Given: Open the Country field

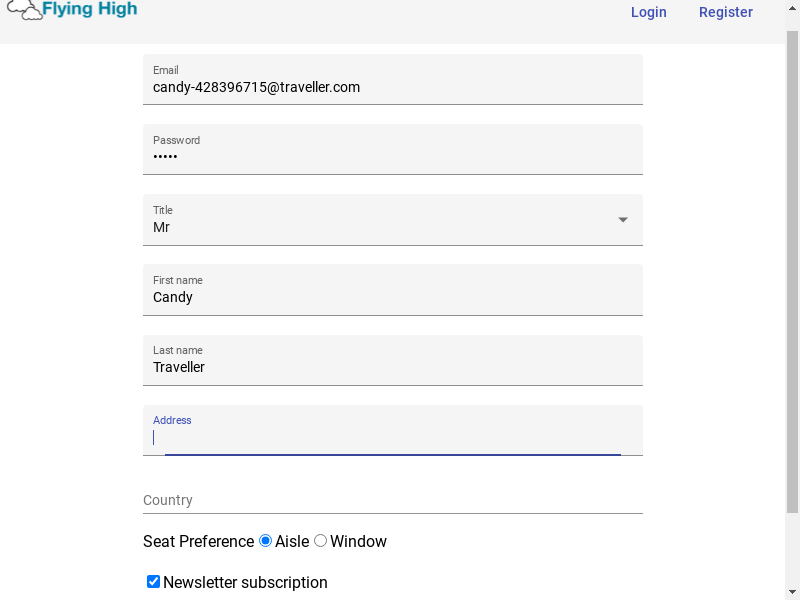Looking at the screenshot, I should click(x=392, y=500).
